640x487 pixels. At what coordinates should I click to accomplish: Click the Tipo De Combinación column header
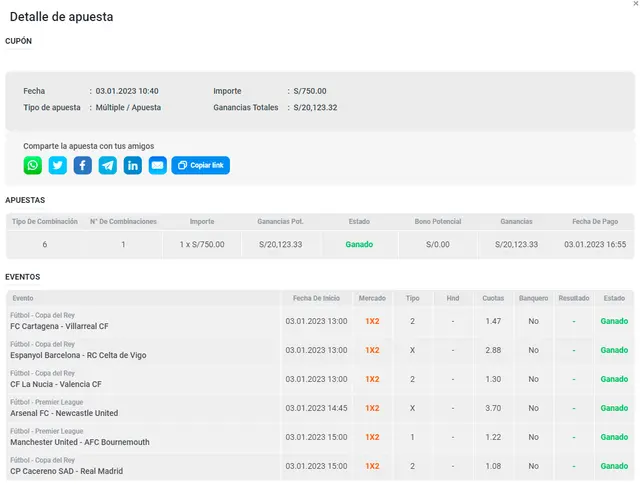click(x=43, y=221)
